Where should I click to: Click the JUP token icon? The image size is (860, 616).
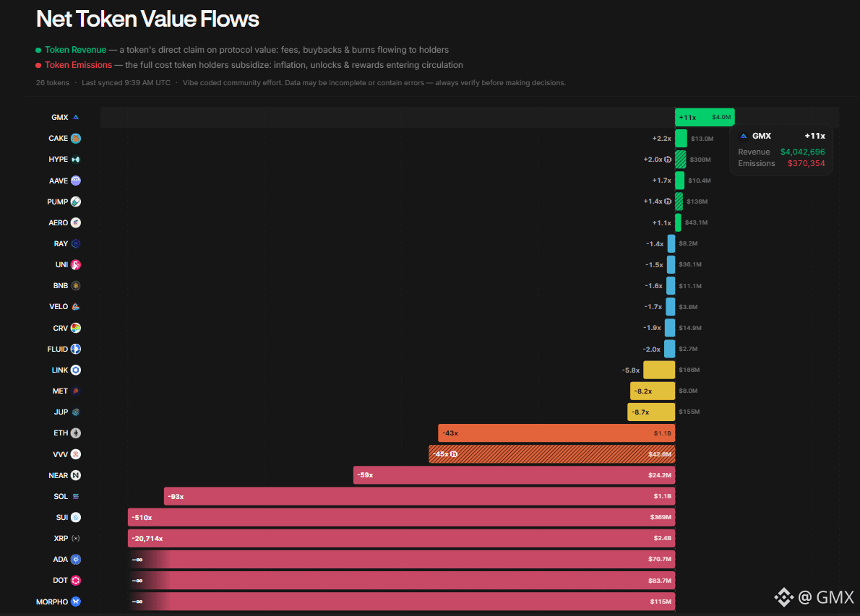point(76,412)
